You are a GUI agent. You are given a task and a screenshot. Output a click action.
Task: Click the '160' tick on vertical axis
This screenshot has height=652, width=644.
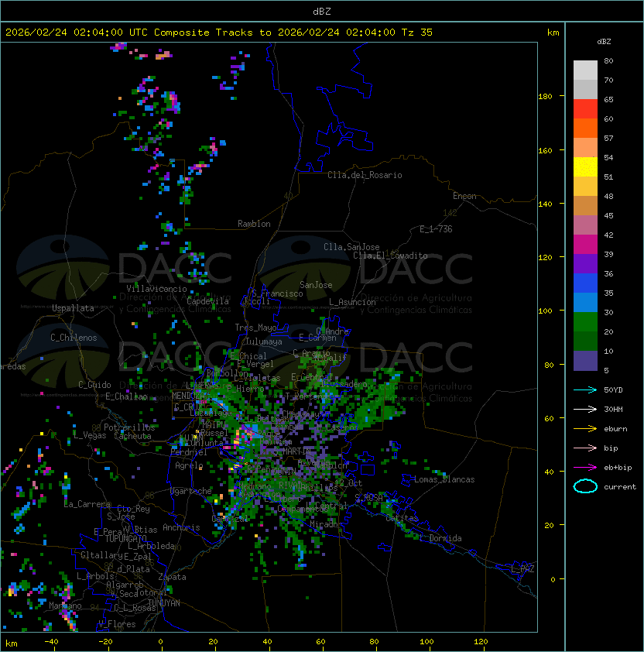545,150
